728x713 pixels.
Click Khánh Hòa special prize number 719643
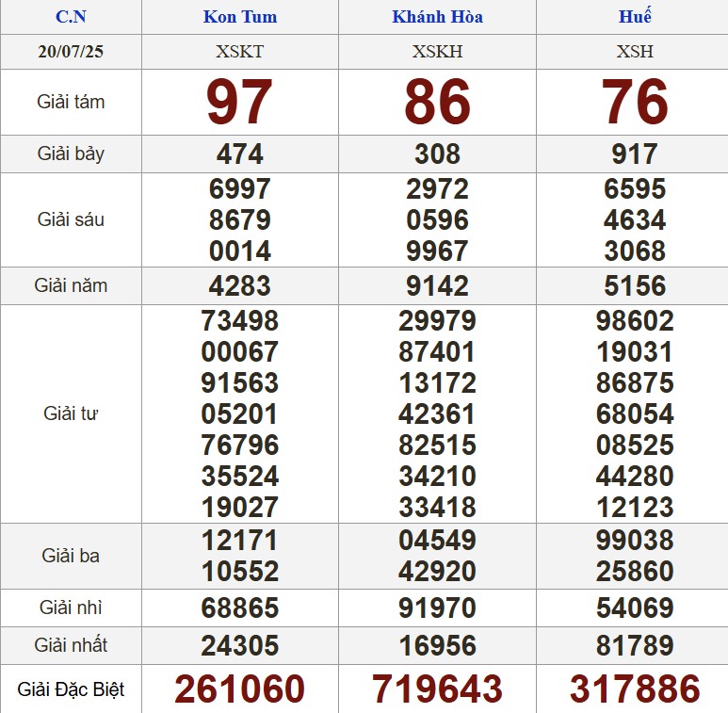point(437,689)
